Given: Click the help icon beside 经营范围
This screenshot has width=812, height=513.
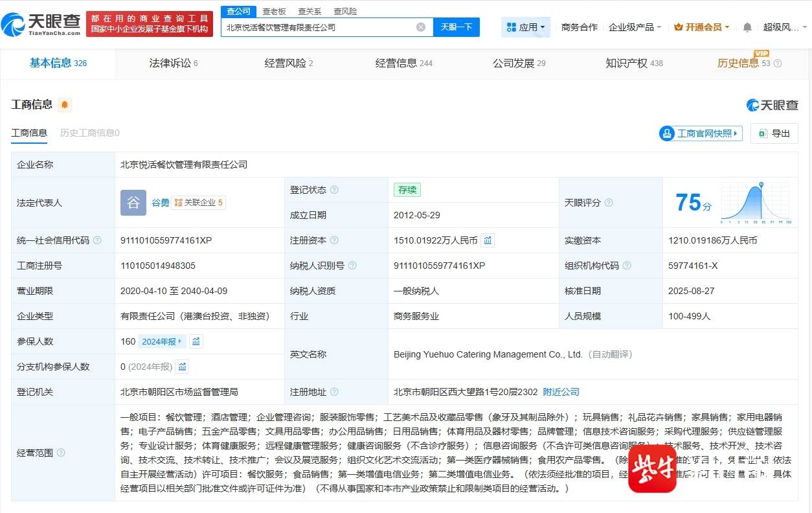Looking at the screenshot, I should [x=61, y=453].
